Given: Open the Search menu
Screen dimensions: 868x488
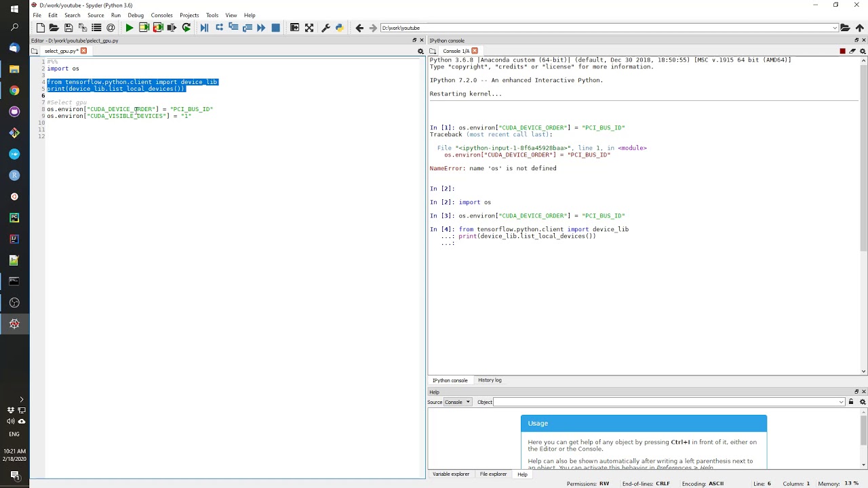Looking at the screenshot, I should point(72,15).
